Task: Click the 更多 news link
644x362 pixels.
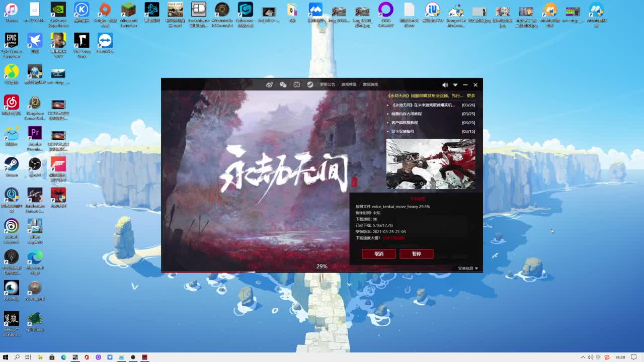Action: point(471,96)
